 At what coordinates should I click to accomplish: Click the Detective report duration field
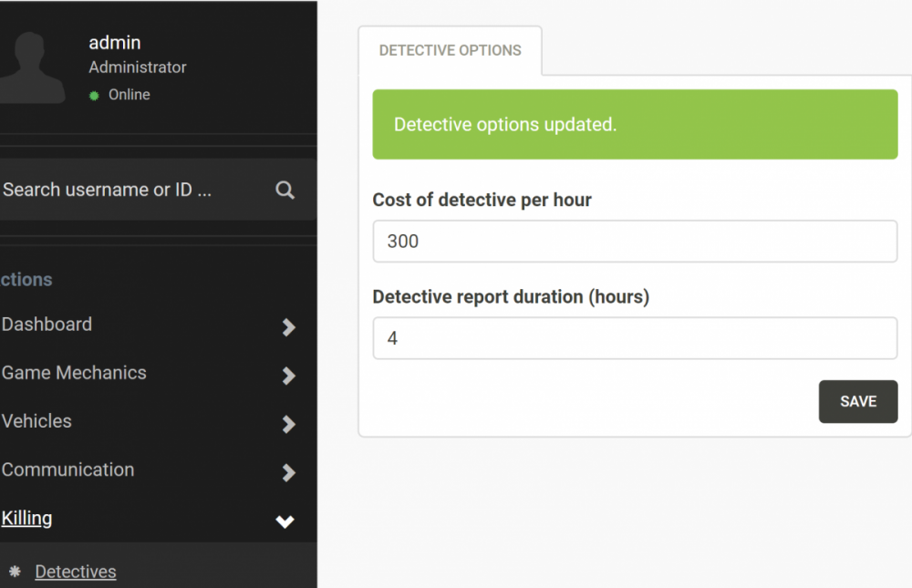pos(635,338)
